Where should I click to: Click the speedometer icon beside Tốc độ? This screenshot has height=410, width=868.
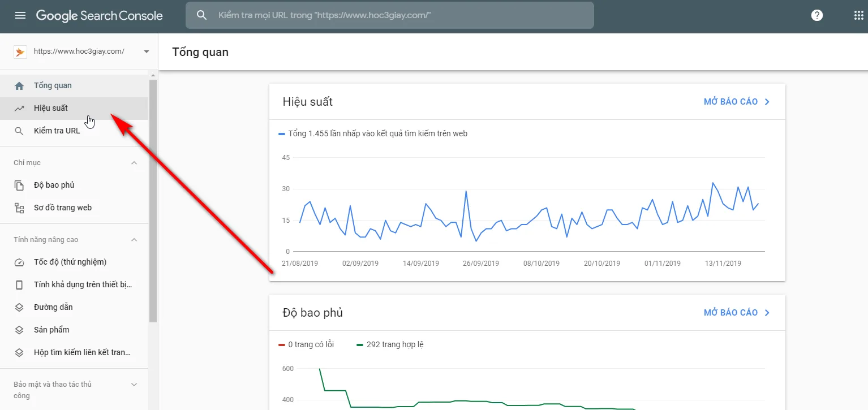pos(19,262)
